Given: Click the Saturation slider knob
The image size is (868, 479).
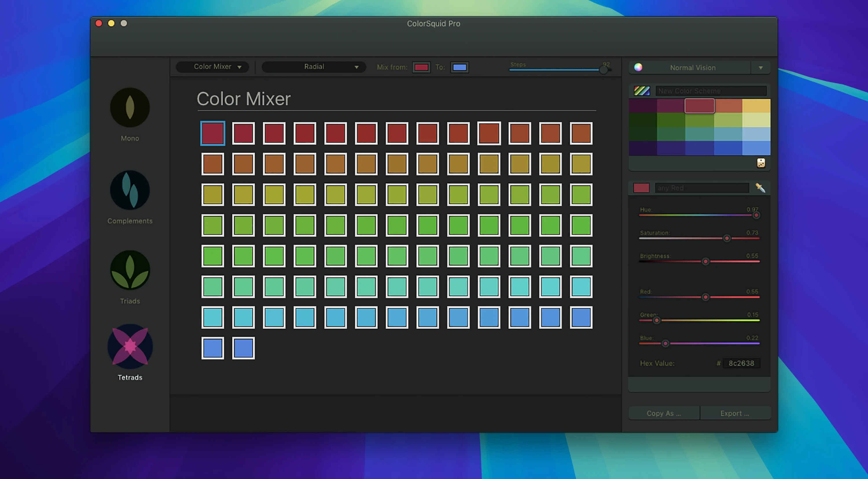Looking at the screenshot, I should pos(727,238).
